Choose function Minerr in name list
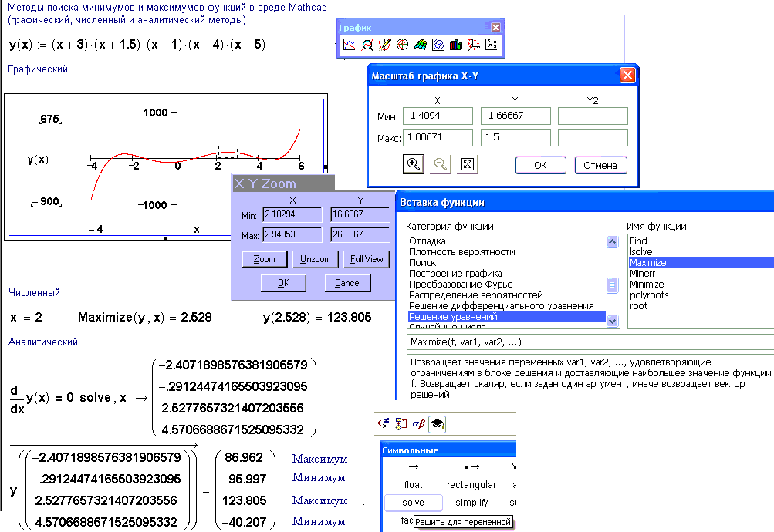The width and height of the screenshot is (774, 532). (701, 274)
